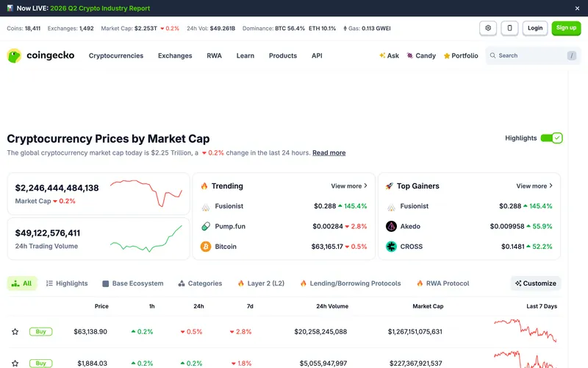Click the Login button
This screenshot has height=368, width=588.
(x=535, y=28)
